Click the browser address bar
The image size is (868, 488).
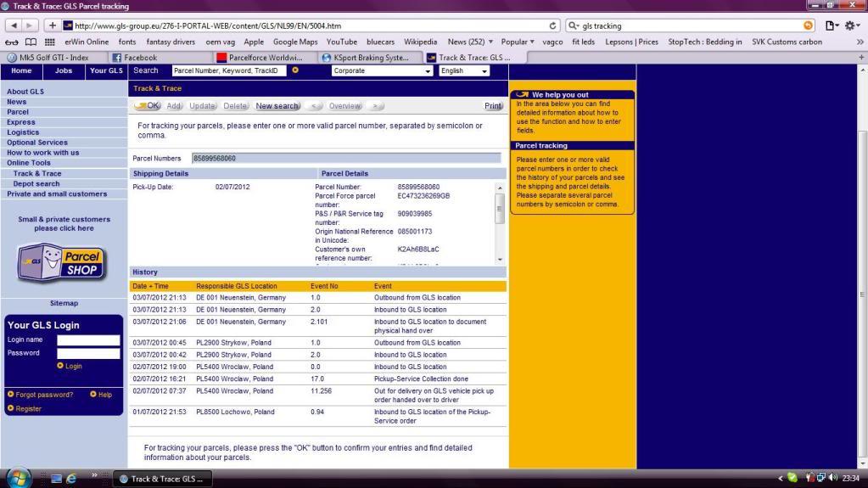310,25
